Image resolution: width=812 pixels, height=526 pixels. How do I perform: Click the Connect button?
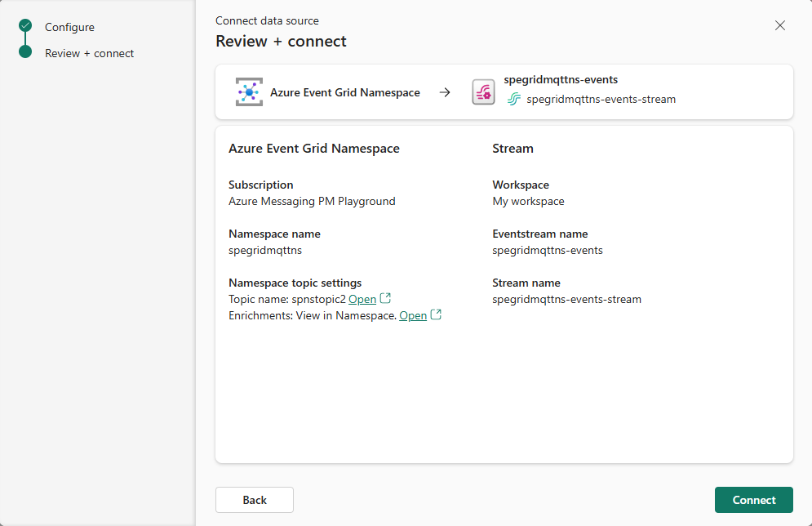pos(753,499)
